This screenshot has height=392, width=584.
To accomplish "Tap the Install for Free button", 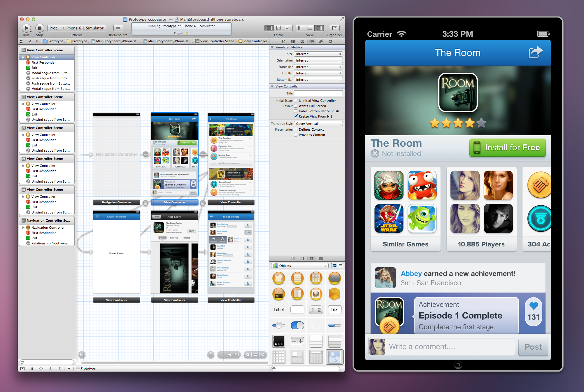I will (x=507, y=148).
